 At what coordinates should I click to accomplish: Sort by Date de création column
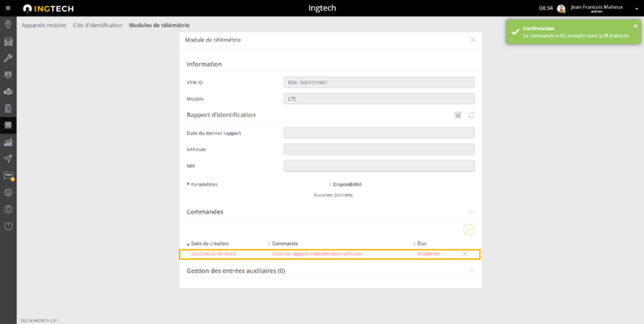[210, 244]
